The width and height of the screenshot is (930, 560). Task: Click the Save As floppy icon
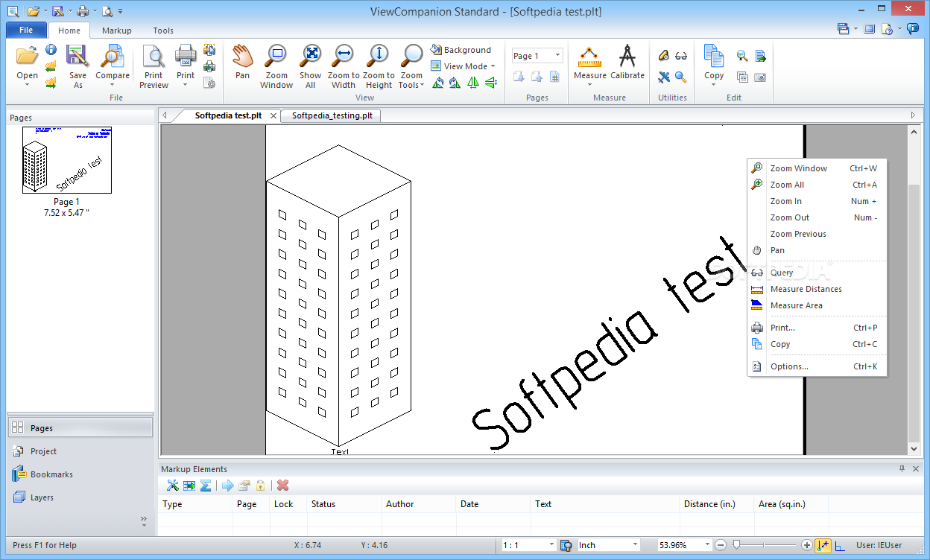[x=77, y=66]
